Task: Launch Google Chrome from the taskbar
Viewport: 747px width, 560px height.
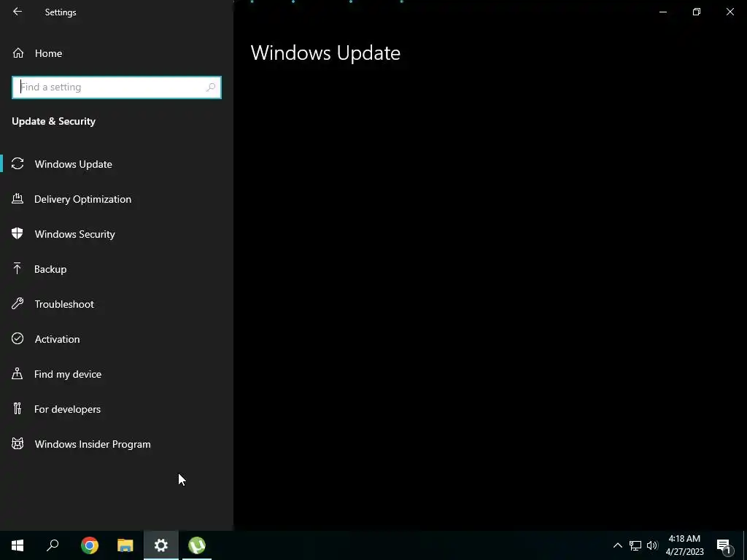Action: coord(90,545)
